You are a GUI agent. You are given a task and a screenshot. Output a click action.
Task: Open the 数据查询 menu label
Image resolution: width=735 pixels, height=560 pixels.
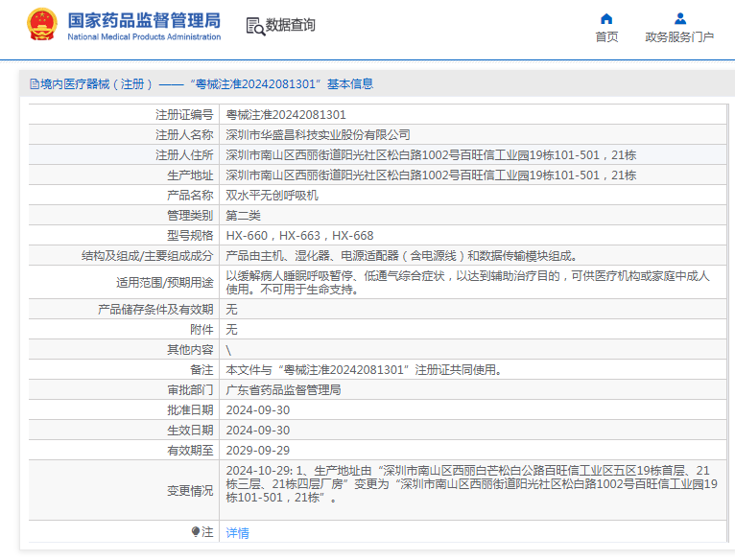click(x=291, y=26)
